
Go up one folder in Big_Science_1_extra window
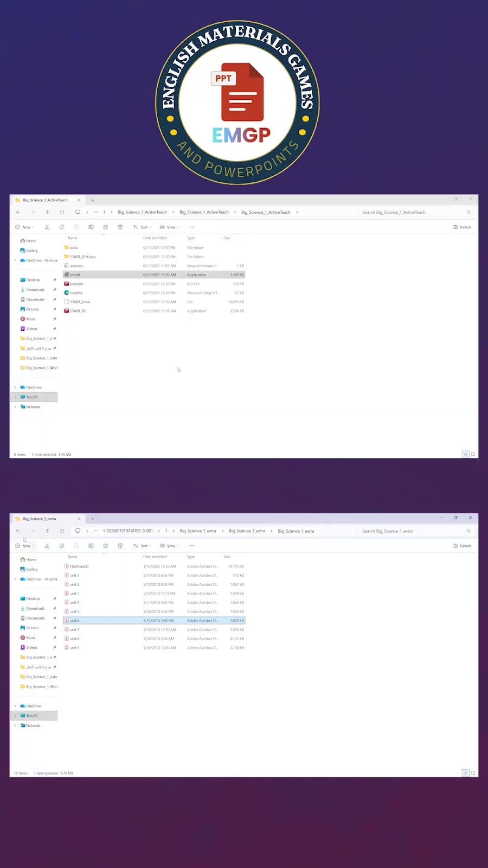[47, 531]
